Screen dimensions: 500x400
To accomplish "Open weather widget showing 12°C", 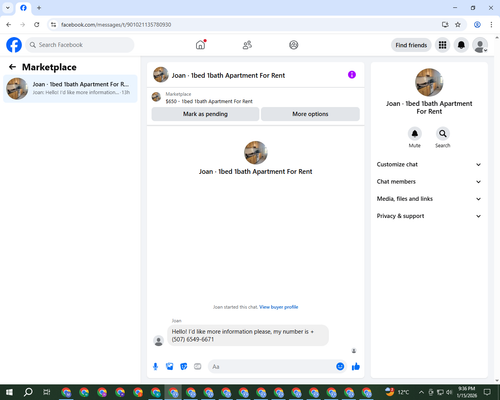I will click(x=397, y=392).
